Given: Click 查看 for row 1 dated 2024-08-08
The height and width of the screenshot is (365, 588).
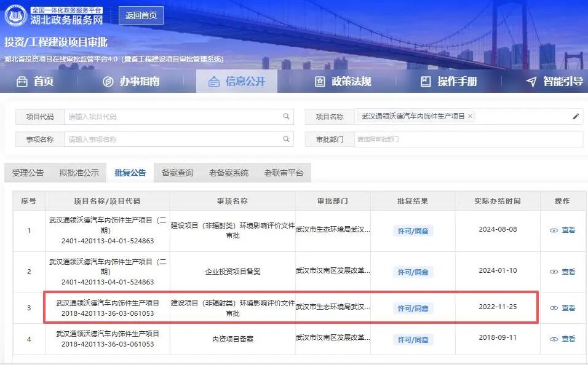Looking at the screenshot, I should pyautogui.click(x=563, y=230).
